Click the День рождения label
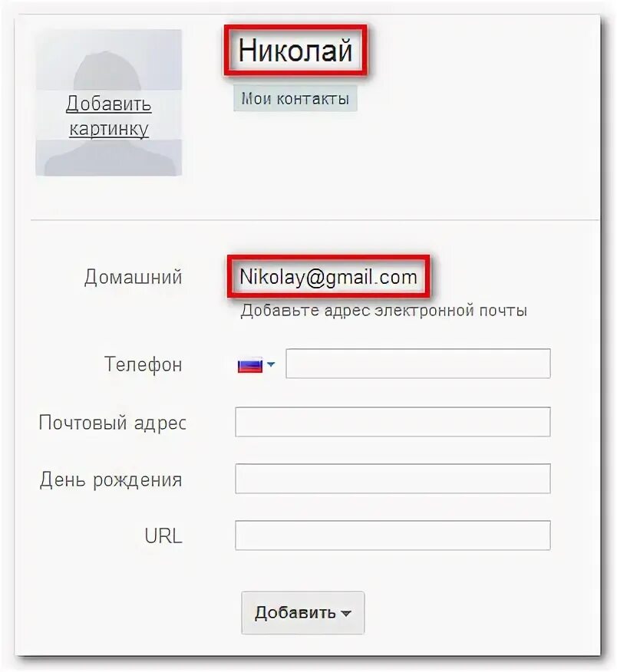This screenshot has width=617, height=672. (111, 479)
